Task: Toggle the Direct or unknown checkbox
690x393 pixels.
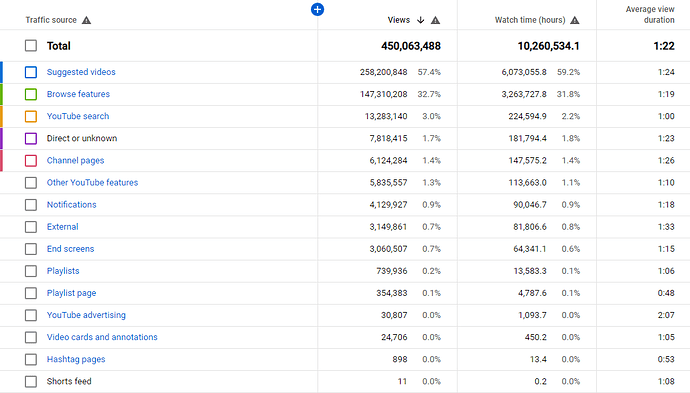Action: (31, 138)
